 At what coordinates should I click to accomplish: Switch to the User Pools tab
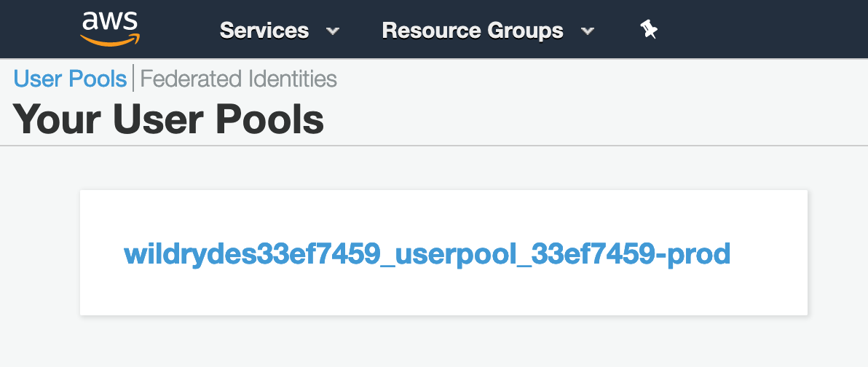tap(71, 78)
